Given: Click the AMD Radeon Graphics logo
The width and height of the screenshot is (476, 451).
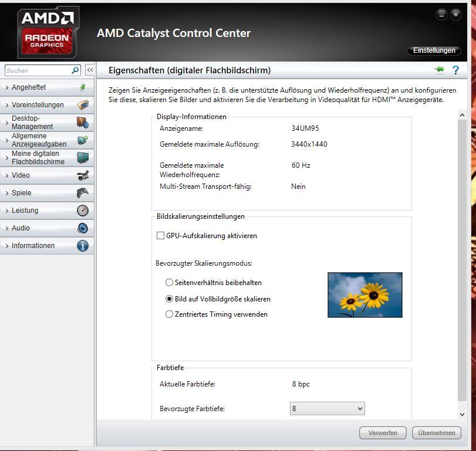Looking at the screenshot, I should (x=48, y=32).
